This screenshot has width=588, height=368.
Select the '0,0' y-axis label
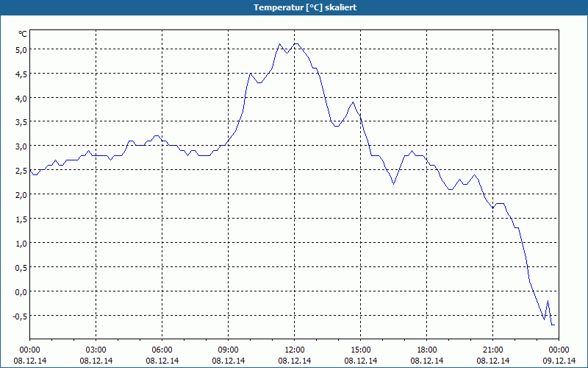click(x=21, y=292)
